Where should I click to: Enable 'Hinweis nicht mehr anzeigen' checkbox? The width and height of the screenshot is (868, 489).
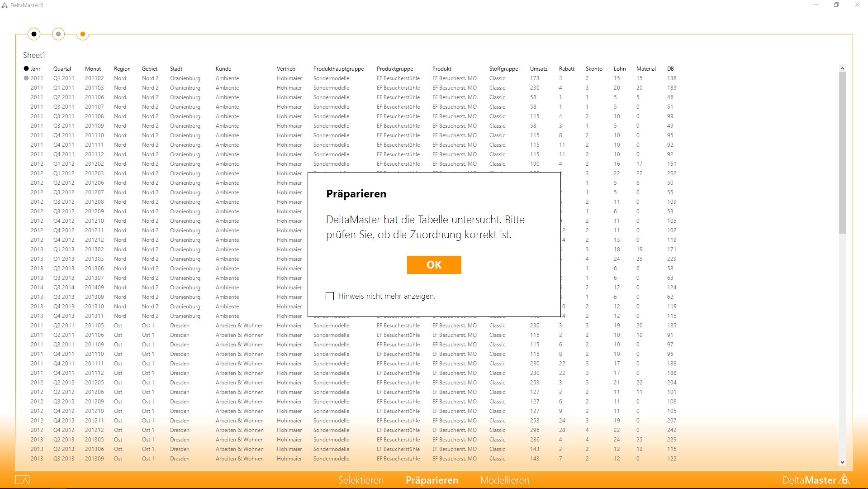pyautogui.click(x=330, y=296)
